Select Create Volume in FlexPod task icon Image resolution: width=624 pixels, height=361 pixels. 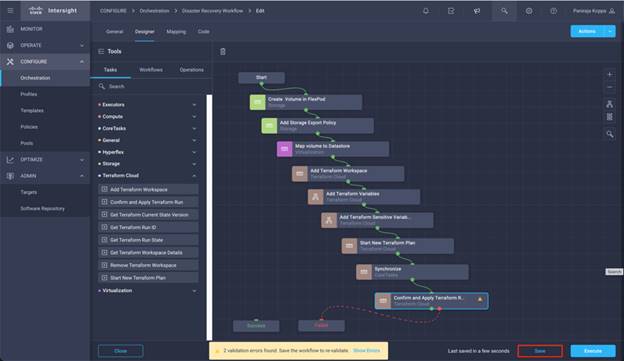point(257,102)
